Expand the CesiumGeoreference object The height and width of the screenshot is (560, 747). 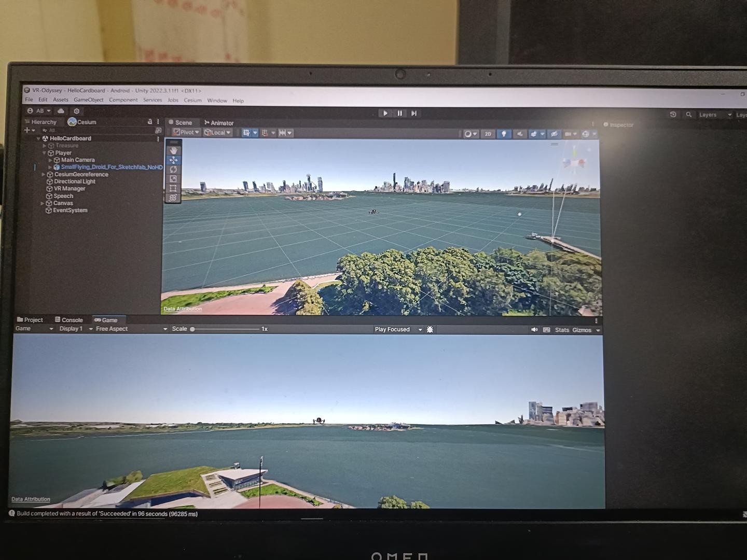(x=43, y=175)
